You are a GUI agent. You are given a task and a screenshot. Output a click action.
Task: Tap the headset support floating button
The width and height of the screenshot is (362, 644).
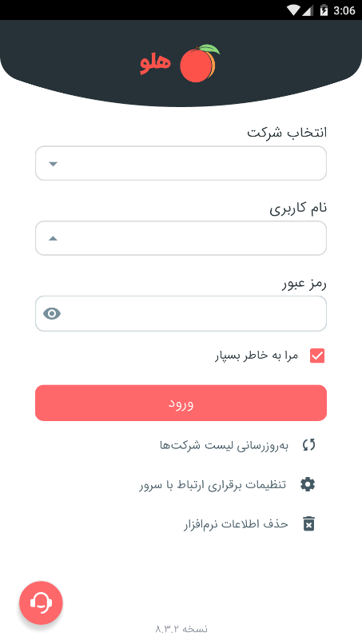coord(41,602)
